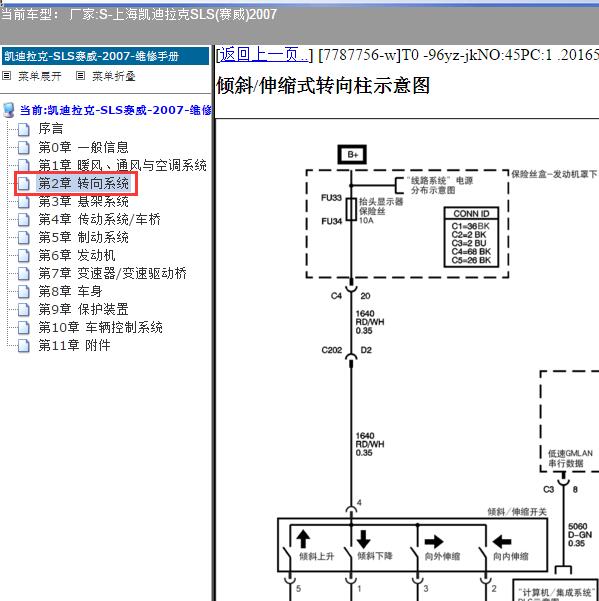Open 第6章 发动机 chapter

pos(77,255)
